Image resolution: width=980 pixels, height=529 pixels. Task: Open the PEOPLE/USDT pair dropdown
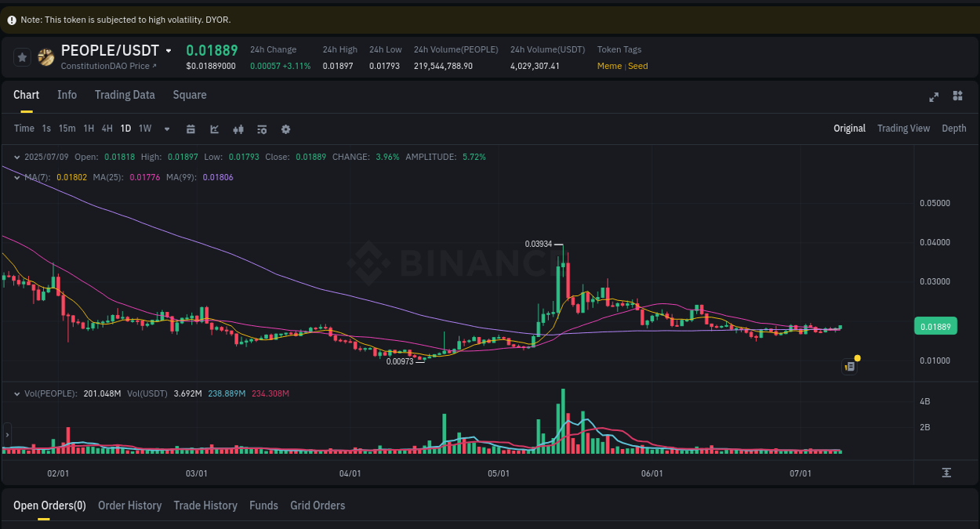169,49
